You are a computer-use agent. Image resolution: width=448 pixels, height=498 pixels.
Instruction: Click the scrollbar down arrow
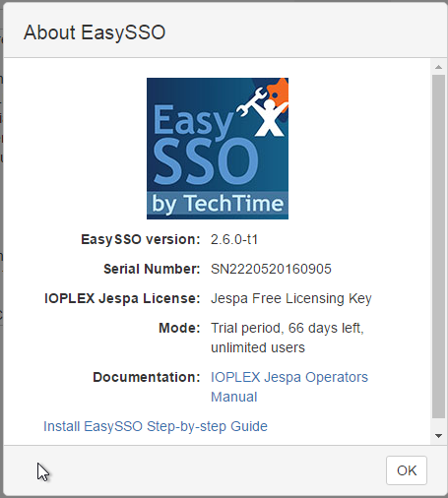point(438,436)
